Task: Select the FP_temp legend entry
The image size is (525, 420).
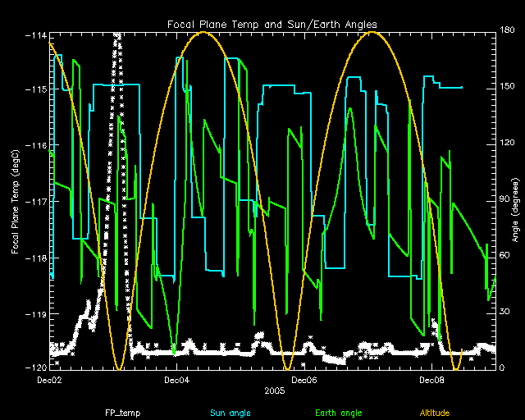Action: pos(121,413)
